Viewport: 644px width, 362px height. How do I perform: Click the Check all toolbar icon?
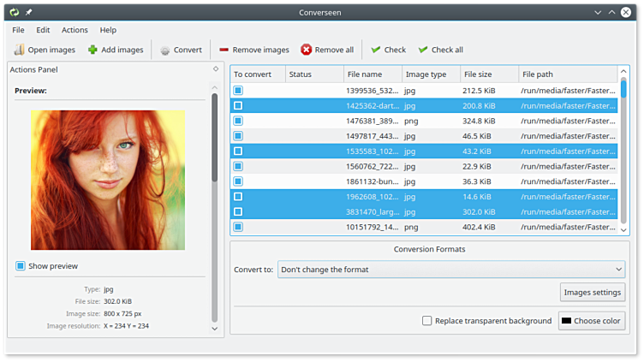423,50
